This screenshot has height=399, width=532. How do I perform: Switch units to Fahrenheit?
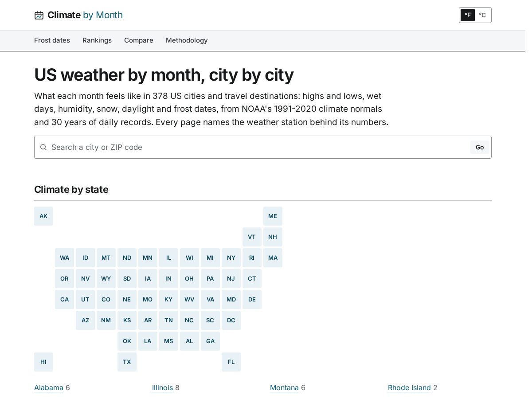coord(468,15)
